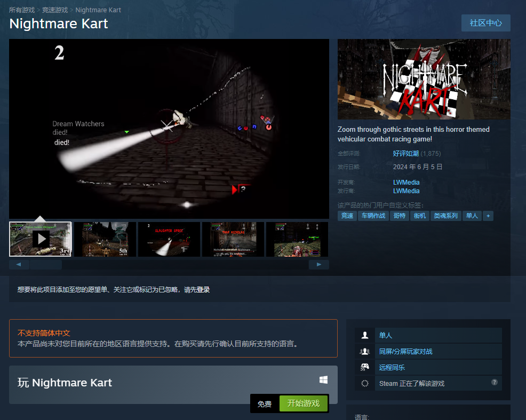Click the main video player area
This screenshot has height=420, width=526.
169,129
